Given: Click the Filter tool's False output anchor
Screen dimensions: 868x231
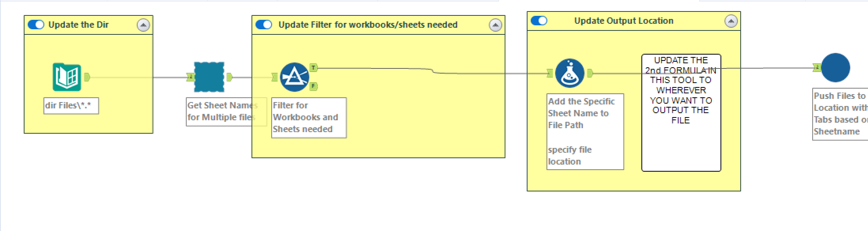Looking at the screenshot, I should 314,86.
